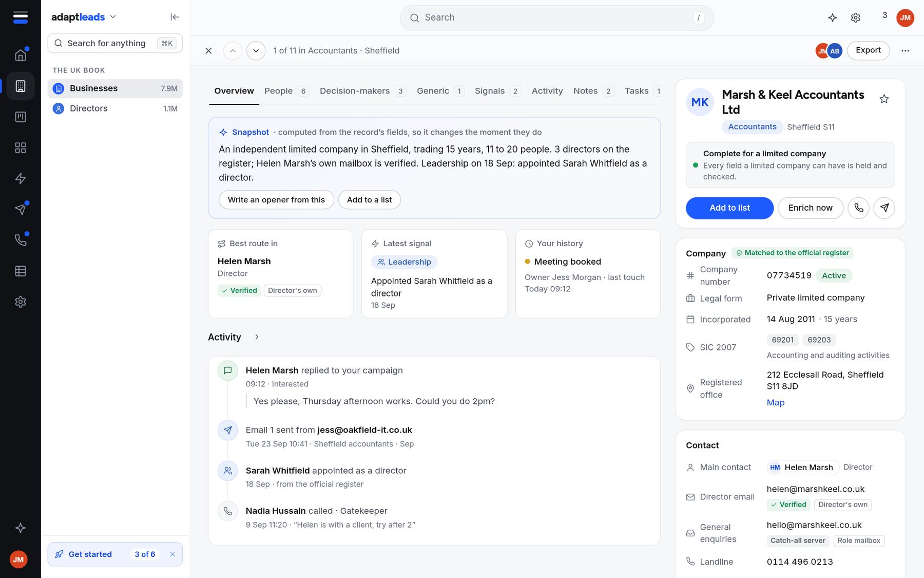Click the blue Add to list button
This screenshot has width=924, height=578.
729,208
